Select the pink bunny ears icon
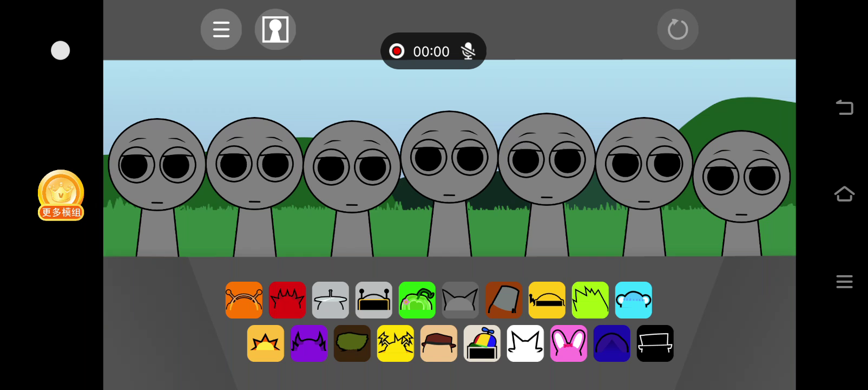Image resolution: width=868 pixels, height=390 pixels. point(568,343)
